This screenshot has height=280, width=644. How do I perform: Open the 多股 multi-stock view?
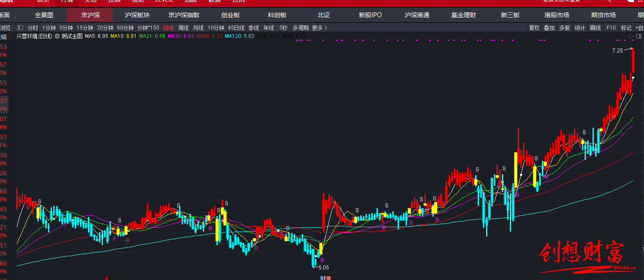click(x=564, y=28)
